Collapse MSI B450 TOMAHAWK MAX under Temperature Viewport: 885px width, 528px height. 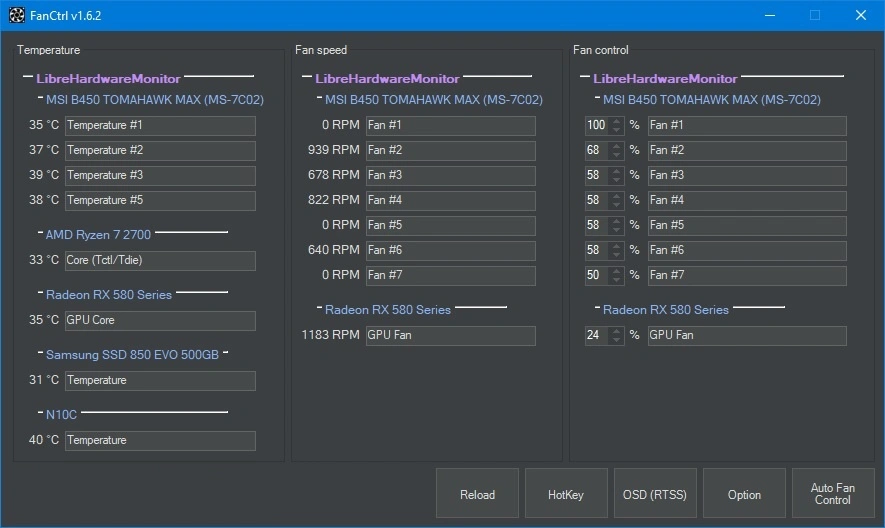(40, 98)
